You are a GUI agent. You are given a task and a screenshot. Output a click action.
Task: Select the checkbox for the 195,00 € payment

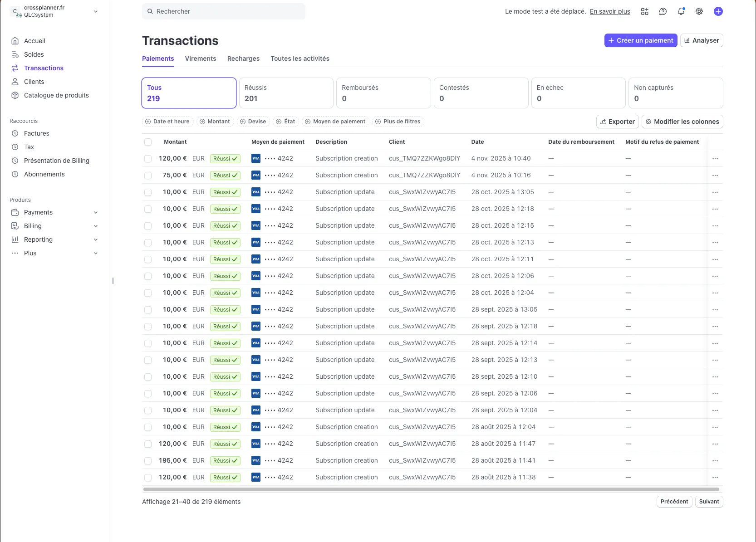click(148, 461)
